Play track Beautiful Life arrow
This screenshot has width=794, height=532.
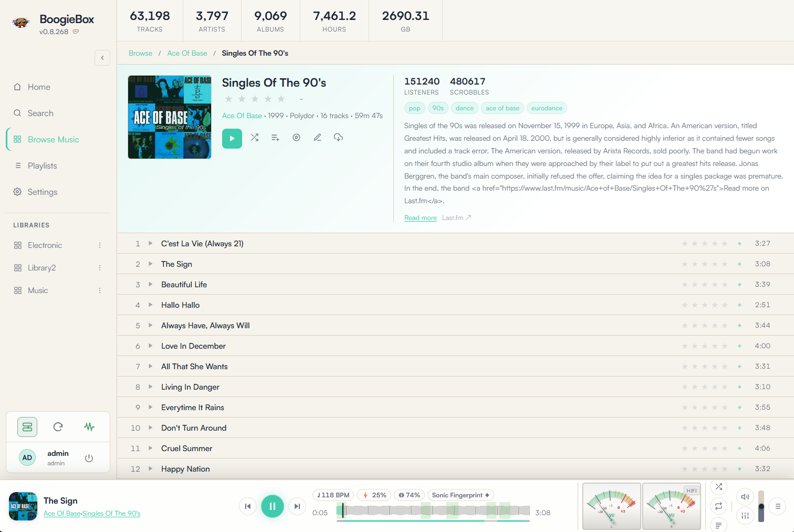[x=150, y=284]
